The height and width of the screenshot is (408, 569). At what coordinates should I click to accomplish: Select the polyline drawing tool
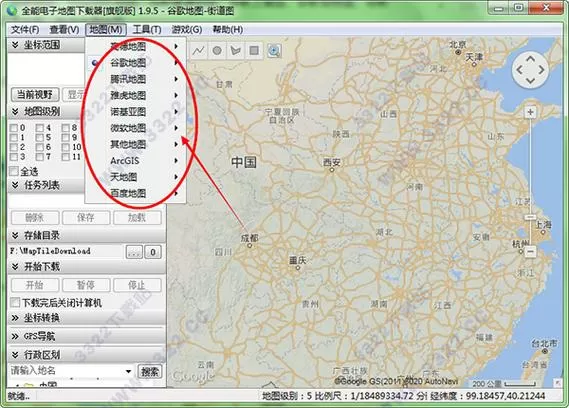[198, 51]
